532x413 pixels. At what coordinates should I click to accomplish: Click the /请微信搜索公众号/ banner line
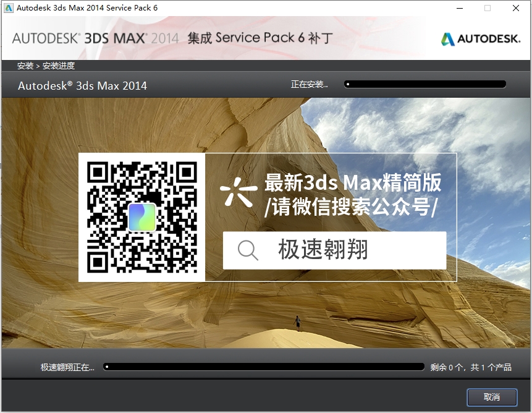tap(350, 206)
